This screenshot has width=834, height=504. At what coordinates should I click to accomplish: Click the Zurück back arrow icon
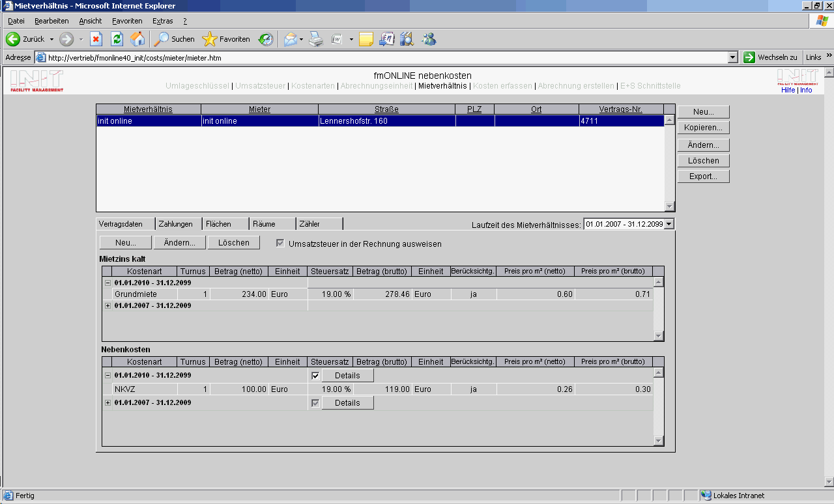point(13,39)
